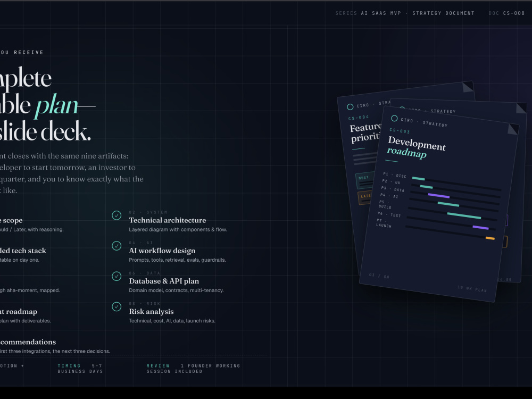Click the Database & API plan heading
Screen dimensions: 532x399
[164, 281]
